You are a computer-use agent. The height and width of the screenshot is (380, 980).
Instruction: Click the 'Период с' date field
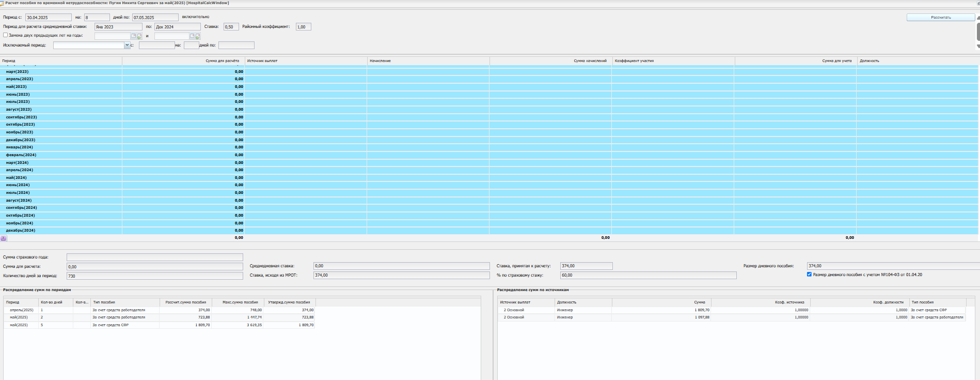(49, 18)
